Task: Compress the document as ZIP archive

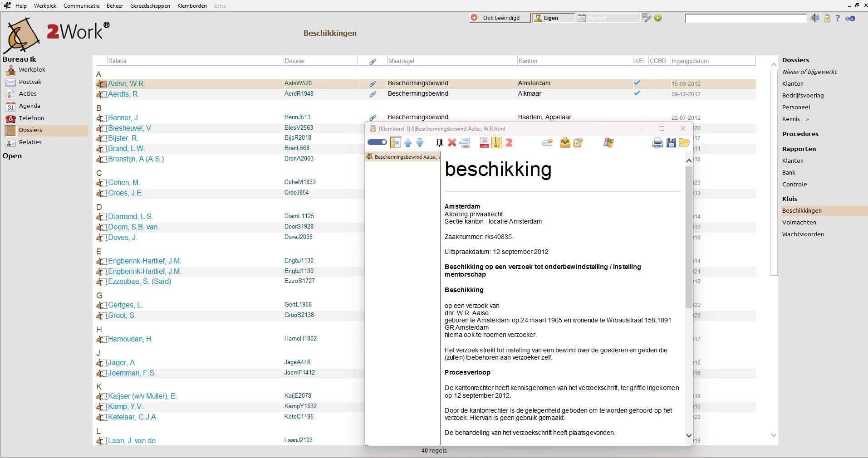Action: [497, 142]
